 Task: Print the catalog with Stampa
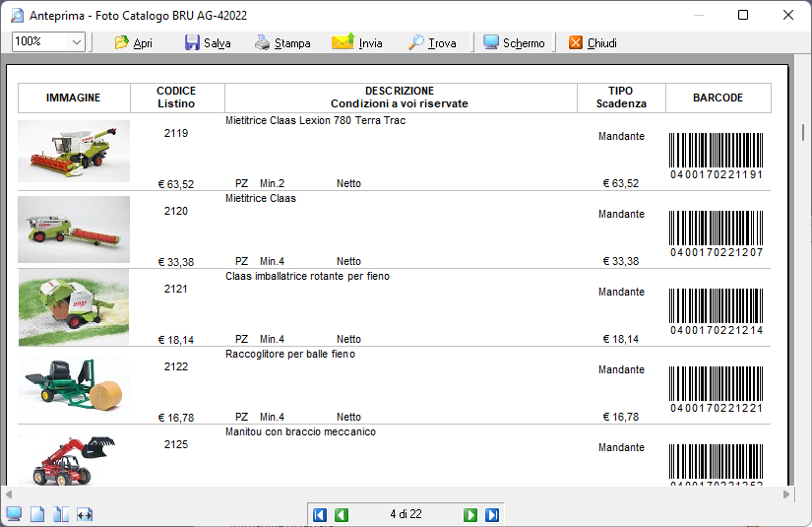(x=282, y=43)
